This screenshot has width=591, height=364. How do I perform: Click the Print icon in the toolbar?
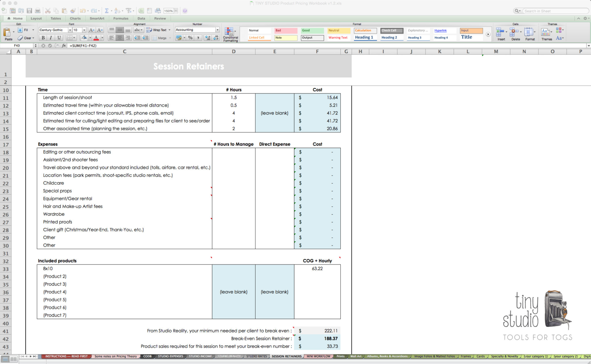[38, 11]
